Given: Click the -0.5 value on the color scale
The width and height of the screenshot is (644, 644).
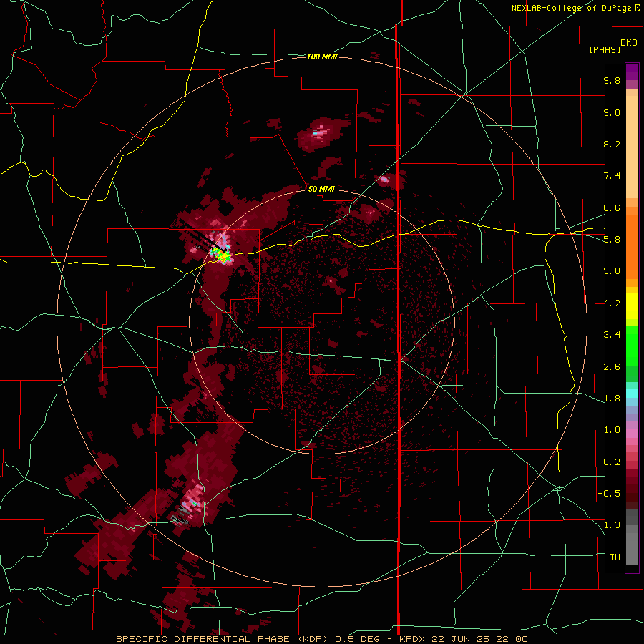Looking at the screenshot, I should [x=609, y=494].
